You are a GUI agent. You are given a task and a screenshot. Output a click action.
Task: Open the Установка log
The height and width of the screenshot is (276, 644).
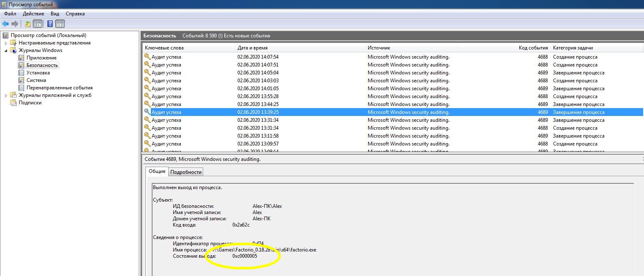pos(38,73)
